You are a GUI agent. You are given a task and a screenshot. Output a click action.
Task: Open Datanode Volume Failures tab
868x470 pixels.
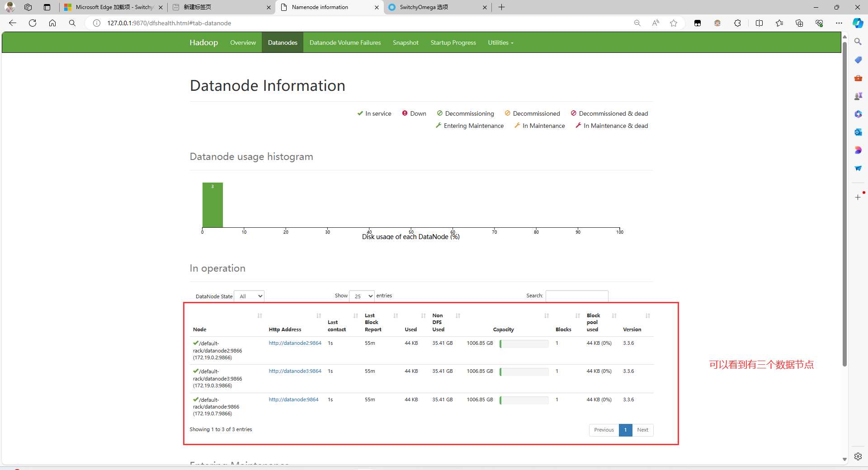click(345, 42)
